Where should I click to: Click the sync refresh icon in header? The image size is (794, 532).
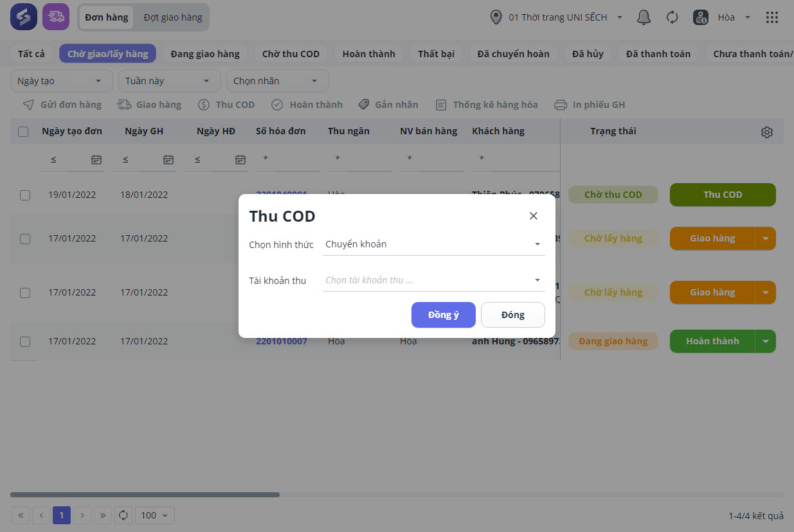tap(672, 17)
